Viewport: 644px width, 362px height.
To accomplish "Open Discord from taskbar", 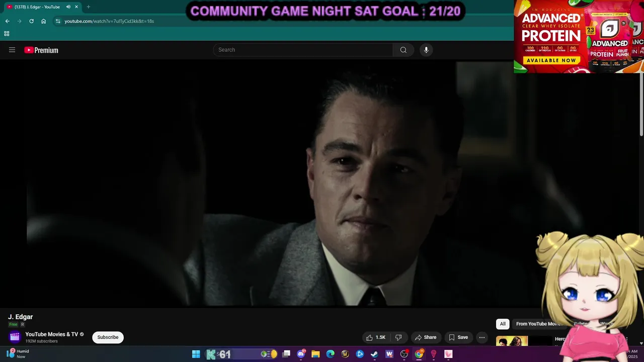I will coord(301,354).
